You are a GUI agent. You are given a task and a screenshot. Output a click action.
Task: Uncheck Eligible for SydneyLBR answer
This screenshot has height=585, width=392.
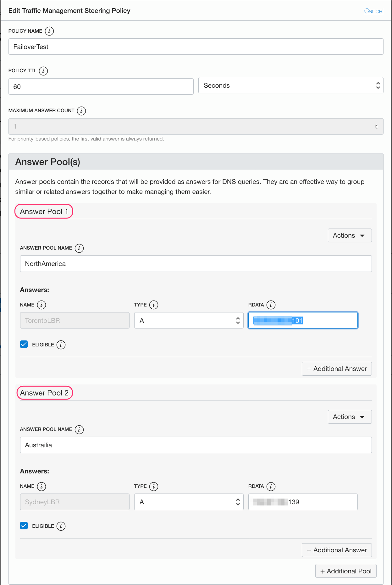point(24,526)
